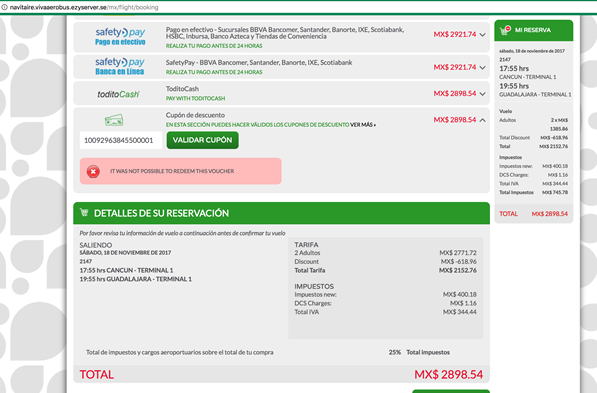
Task: Click the Detalles de su Reservación header
Action: [x=281, y=213]
